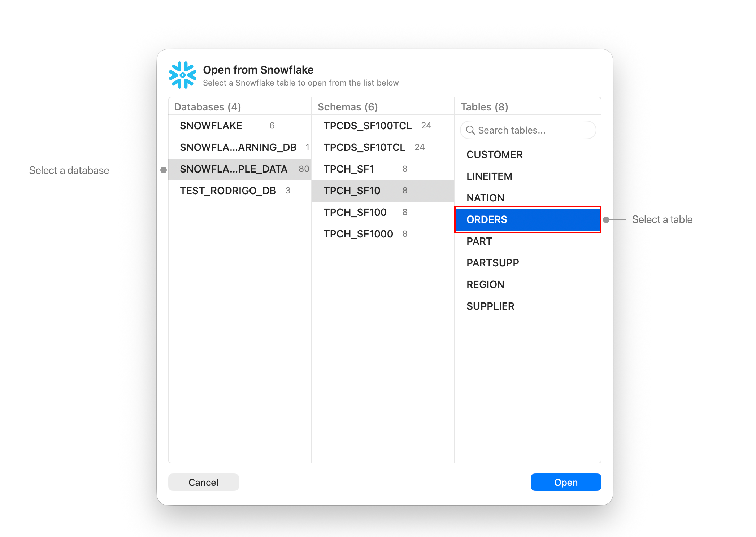Image resolution: width=756 pixels, height=537 pixels.
Task: Focus the Search tables field
Action: point(528,130)
